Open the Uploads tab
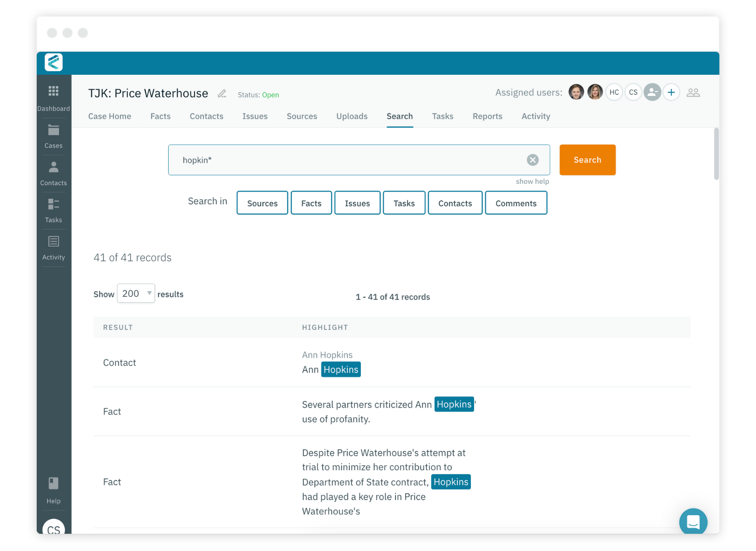 coord(352,116)
